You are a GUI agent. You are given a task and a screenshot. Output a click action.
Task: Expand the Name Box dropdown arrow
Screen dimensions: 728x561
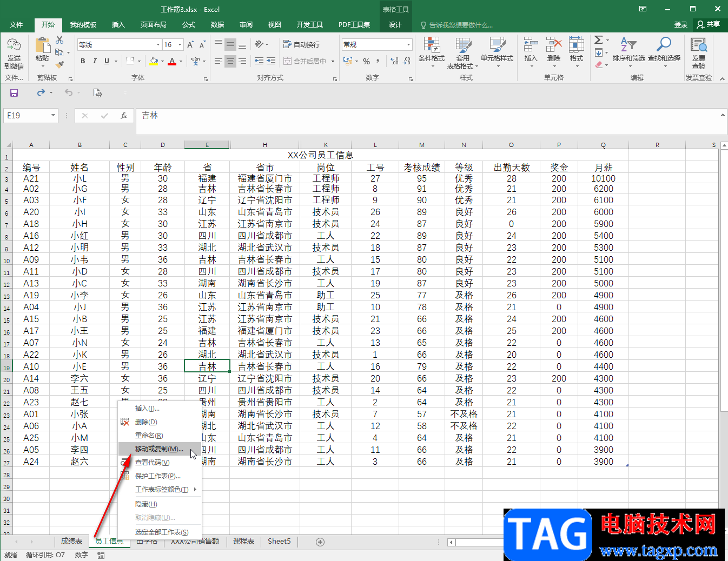(53, 115)
